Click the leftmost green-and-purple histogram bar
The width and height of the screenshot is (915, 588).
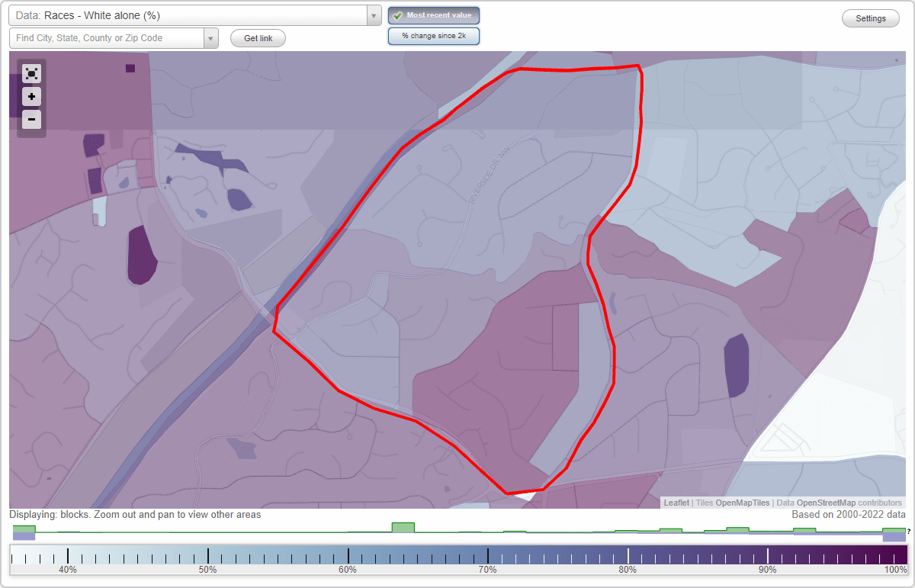tap(24, 532)
